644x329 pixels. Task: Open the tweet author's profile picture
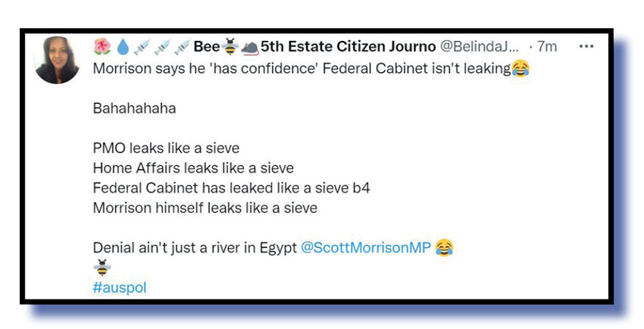(58, 59)
